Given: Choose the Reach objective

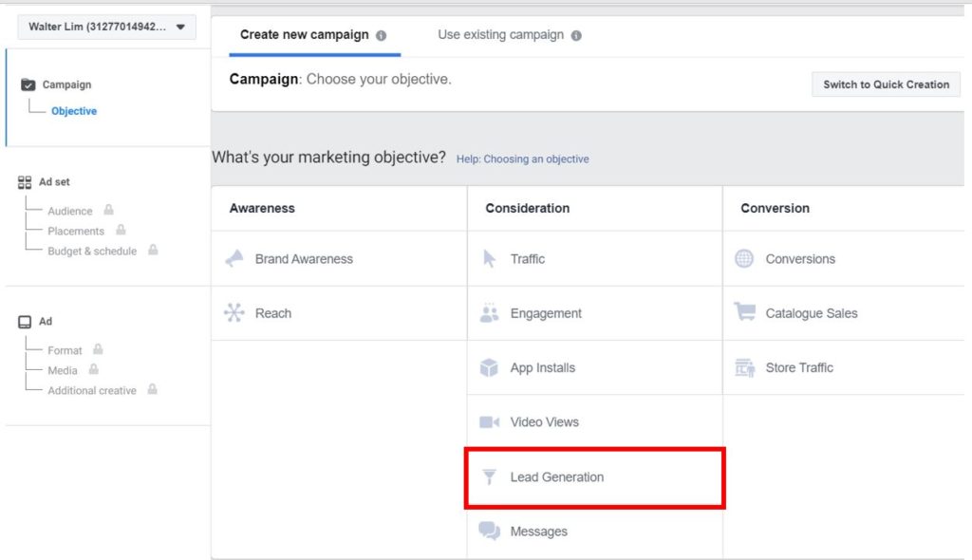Looking at the screenshot, I should tap(271, 312).
